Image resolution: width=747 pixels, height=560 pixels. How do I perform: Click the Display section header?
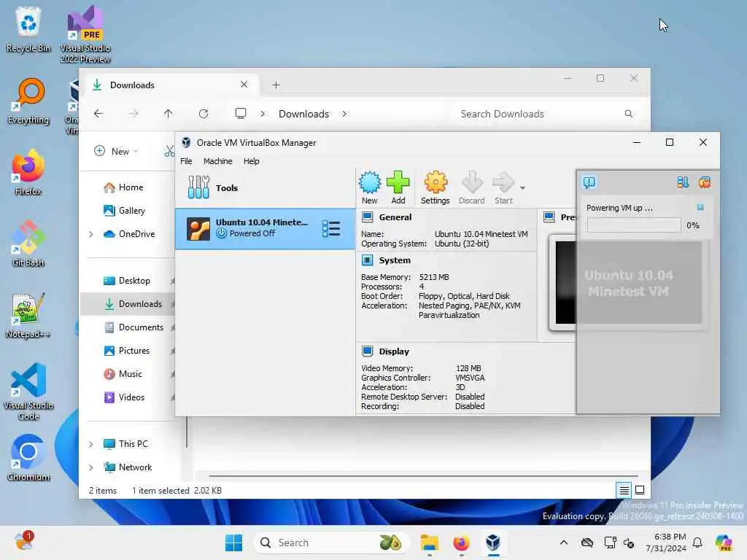click(x=393, y=351)
